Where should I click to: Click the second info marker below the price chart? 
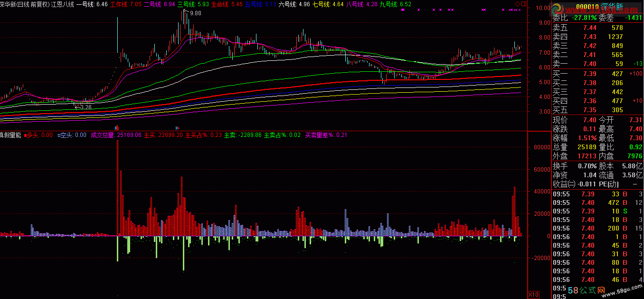177,128
